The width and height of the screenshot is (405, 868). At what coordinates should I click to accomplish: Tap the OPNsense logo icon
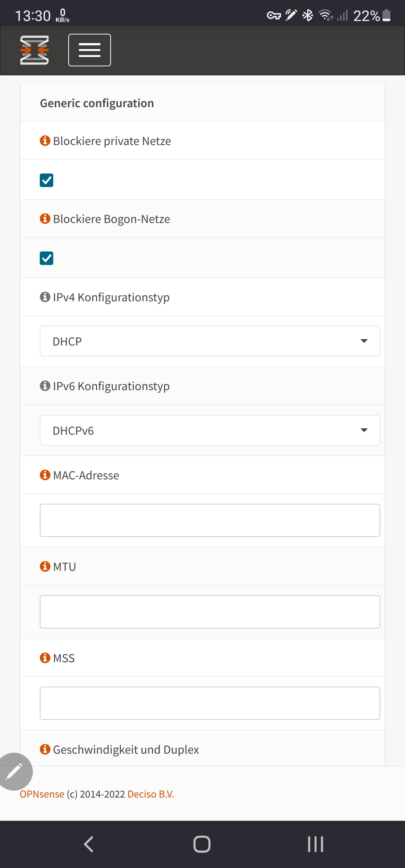[34, 50]
